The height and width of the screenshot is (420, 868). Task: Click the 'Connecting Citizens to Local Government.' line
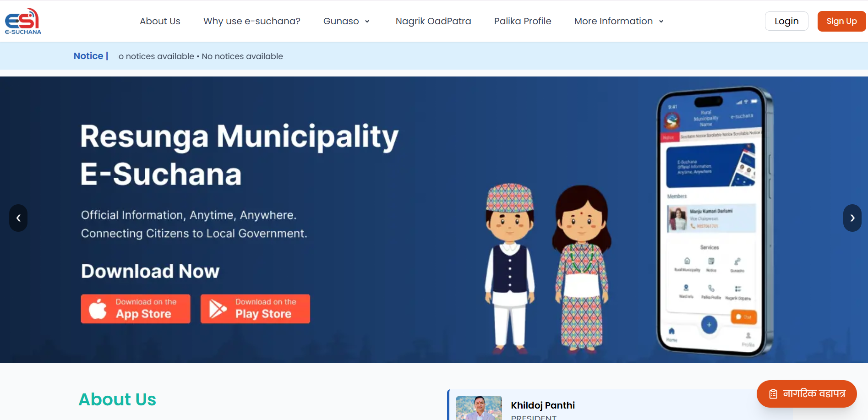[x=194, y=234]
